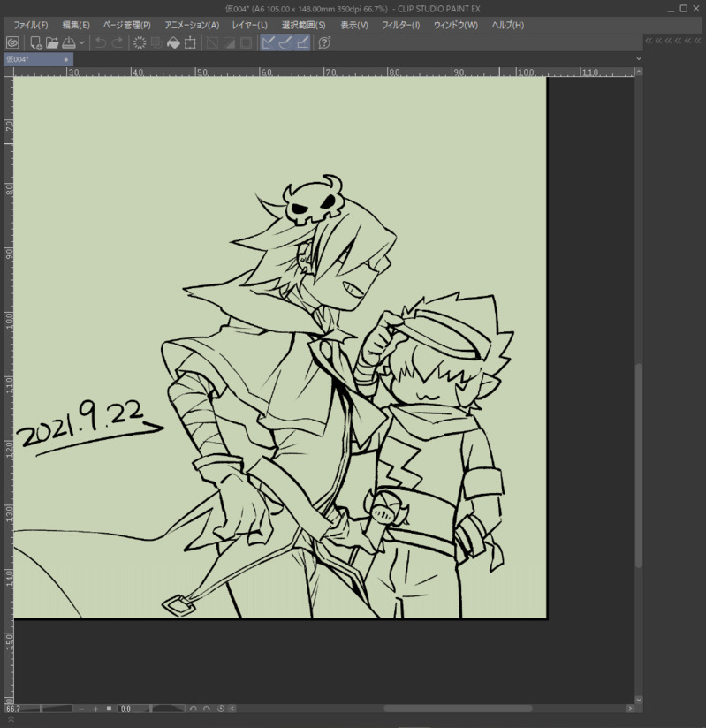
Task: Click Invert selected area icon
Action: [x=230, y=43]
